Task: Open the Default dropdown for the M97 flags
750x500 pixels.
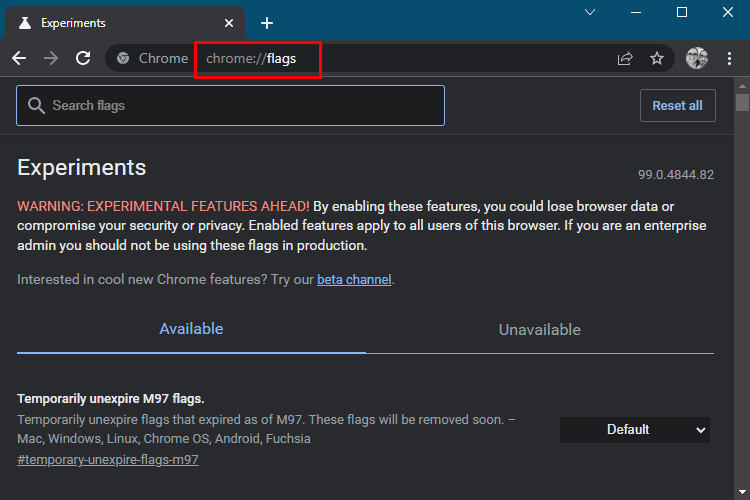Action: click(635, 430)
